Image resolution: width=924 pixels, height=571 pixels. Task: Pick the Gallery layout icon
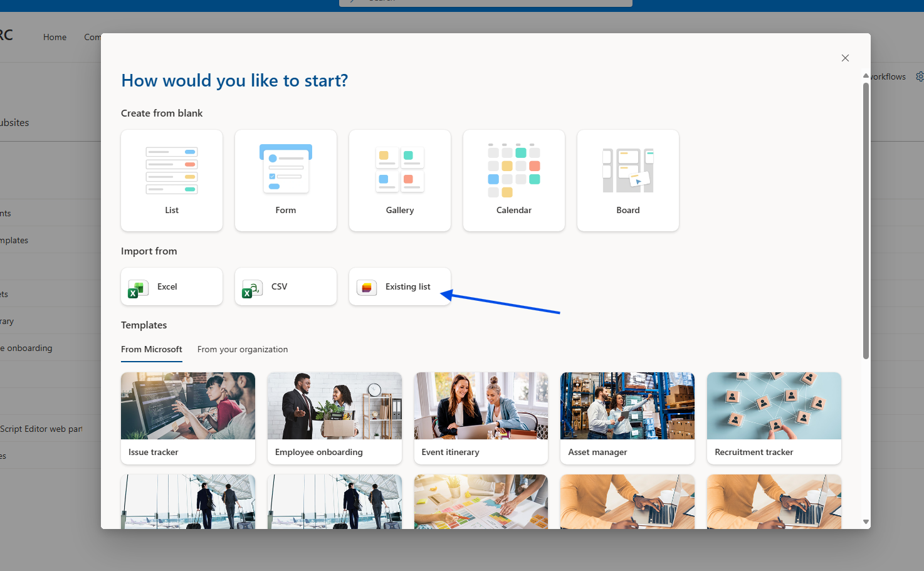click(400, 169)
